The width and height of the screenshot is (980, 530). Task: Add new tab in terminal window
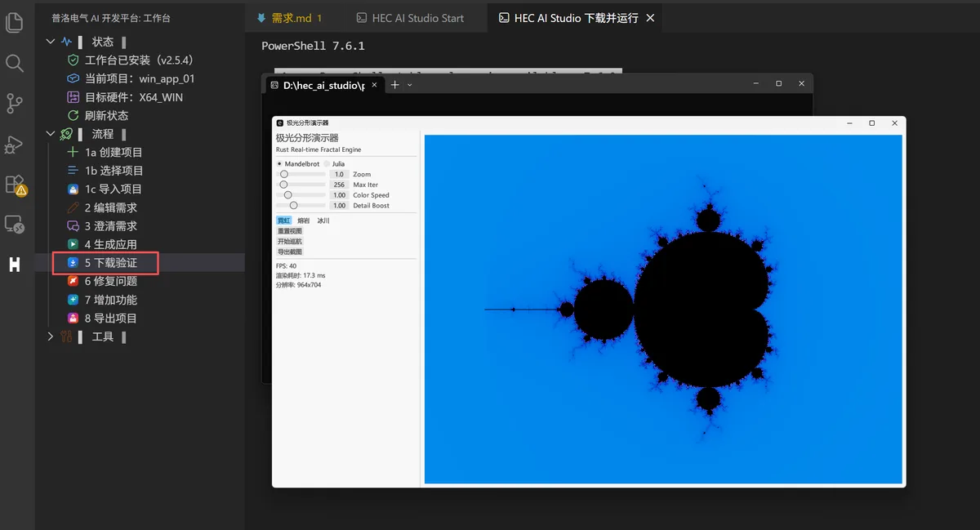tap(395, 85)
